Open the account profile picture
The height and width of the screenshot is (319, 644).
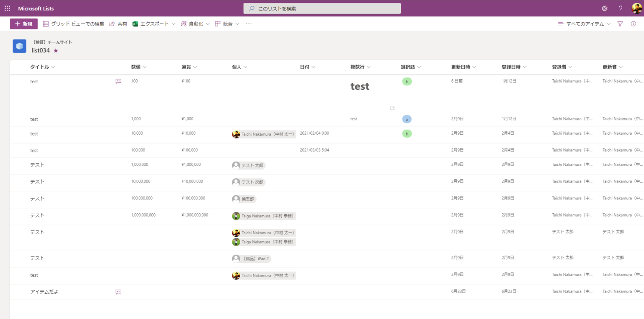tap(637, 8)
